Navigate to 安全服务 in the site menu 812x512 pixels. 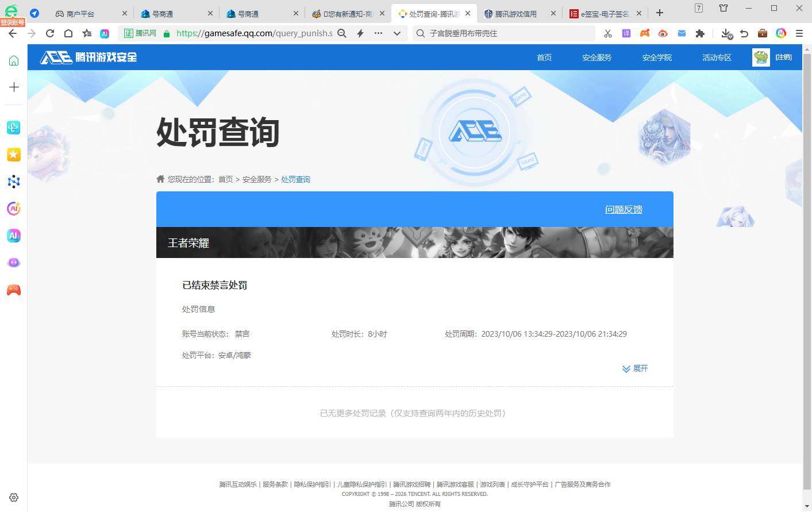tap(596, 57)
